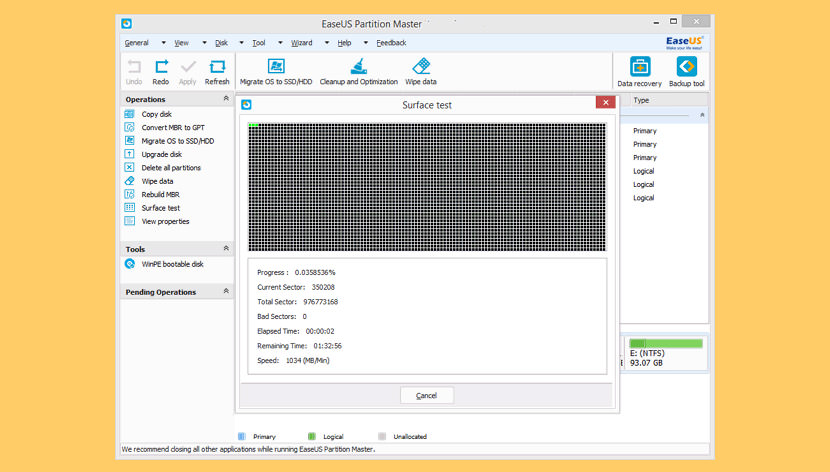Click the surface test sector grid
The image size is (830, 472).
(x=427, y=187)
